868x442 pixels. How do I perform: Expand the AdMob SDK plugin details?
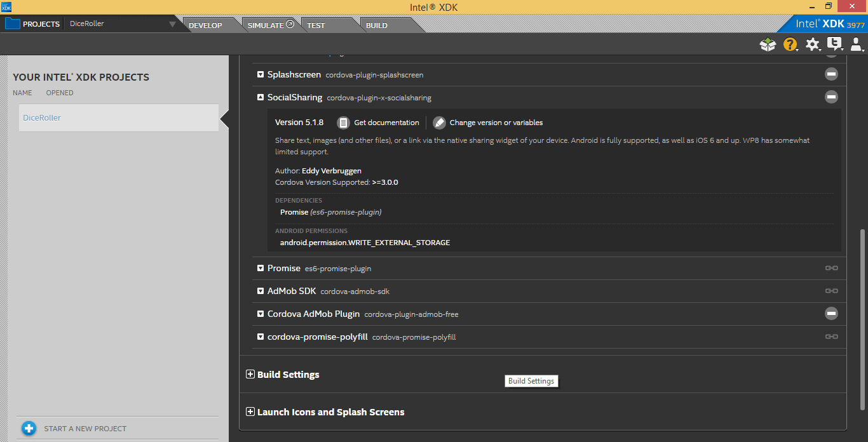click(261, 291)
